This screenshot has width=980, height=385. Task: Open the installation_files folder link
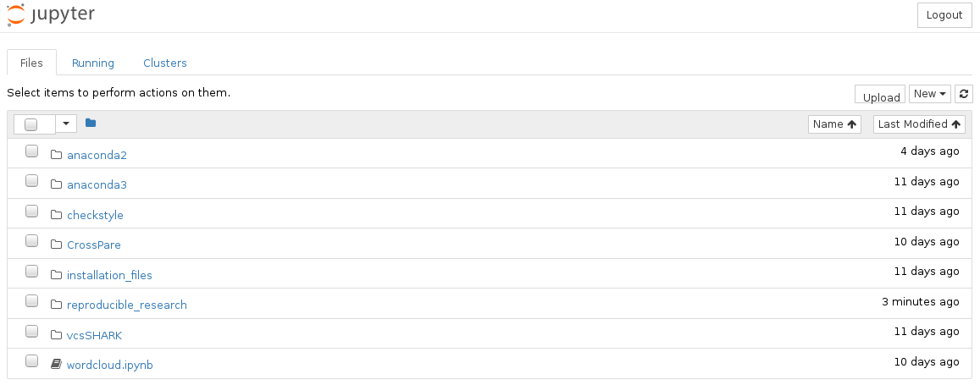pos(109,275)
